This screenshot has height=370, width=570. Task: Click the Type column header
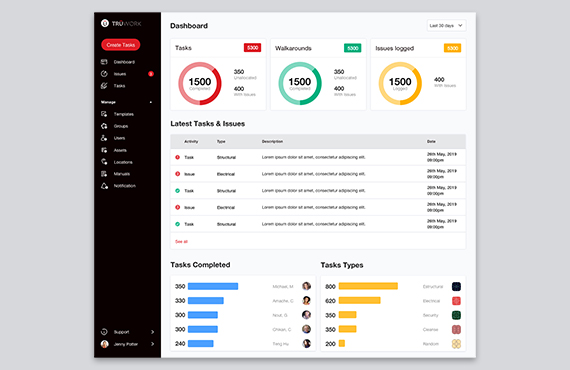pyautogui.click(x=221, y=142)
